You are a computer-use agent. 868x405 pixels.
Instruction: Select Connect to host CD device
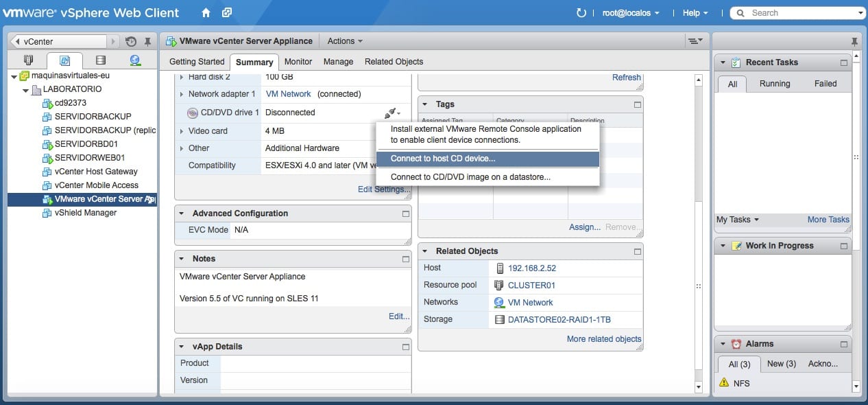click(443, 159)
